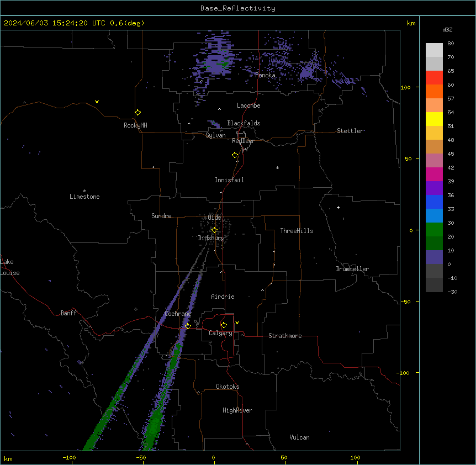Click the white 80 dBZ legend swatch
Image resolution: width=476 pixels, height=465 pixels.
434,50
